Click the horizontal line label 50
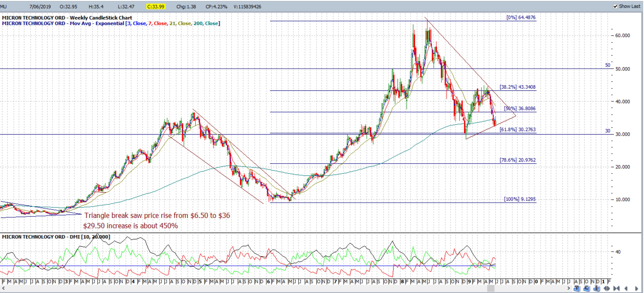 (x=607, y=65)
